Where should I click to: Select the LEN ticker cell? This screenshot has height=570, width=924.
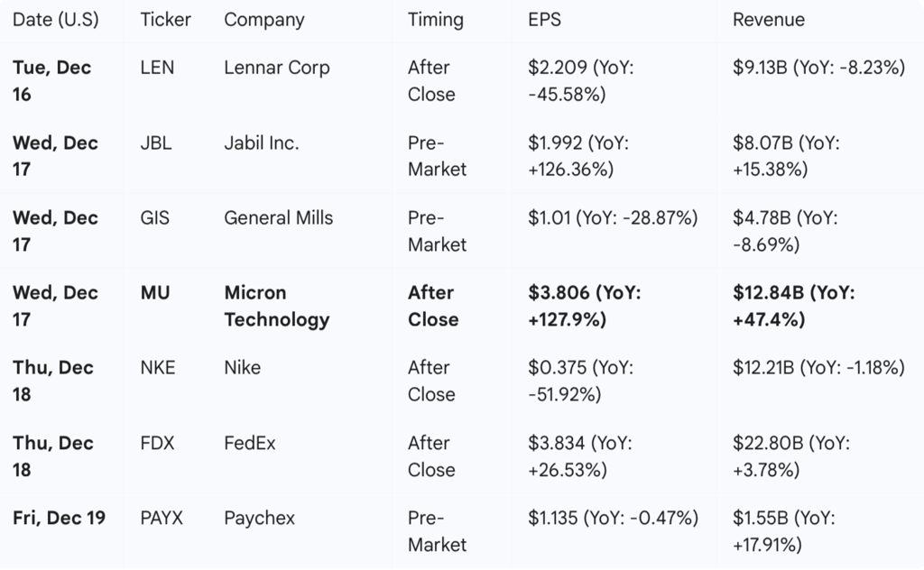point(158,68)
